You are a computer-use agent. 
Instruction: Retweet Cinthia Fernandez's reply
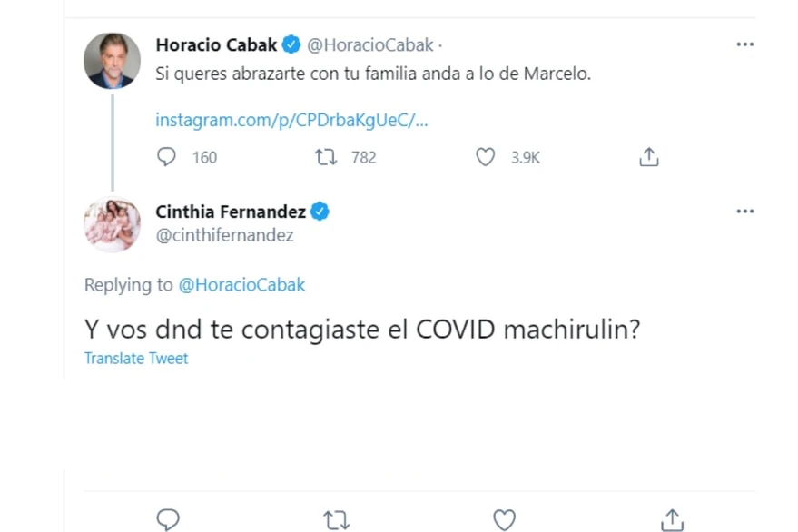point(336,519)
